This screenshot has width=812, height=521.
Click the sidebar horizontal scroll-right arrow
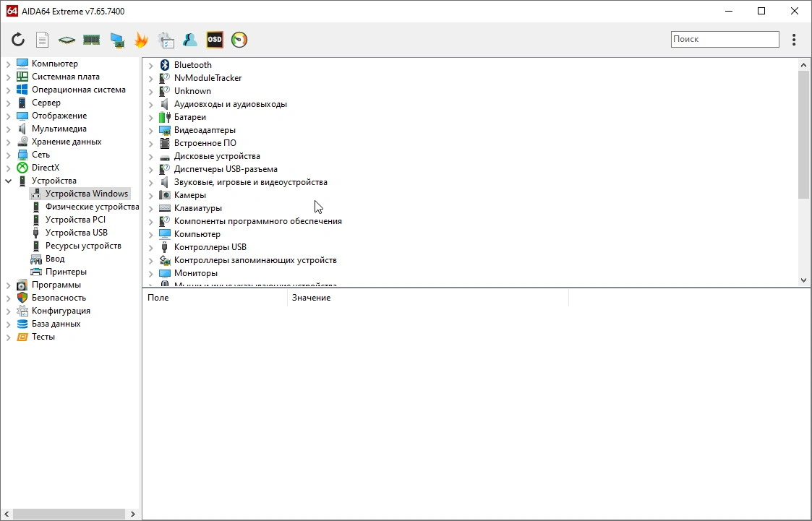tap(132, 514)
